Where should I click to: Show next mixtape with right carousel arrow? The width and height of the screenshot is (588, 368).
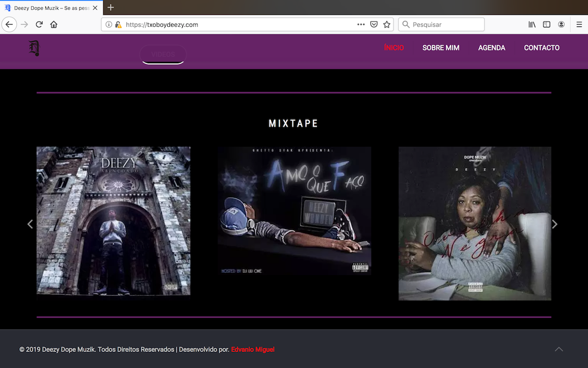(555, 224)
